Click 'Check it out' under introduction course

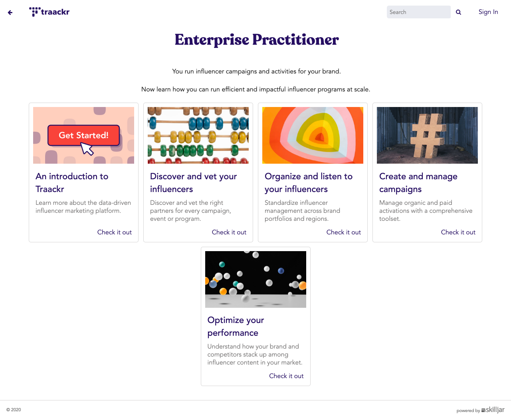coord(115,232)
